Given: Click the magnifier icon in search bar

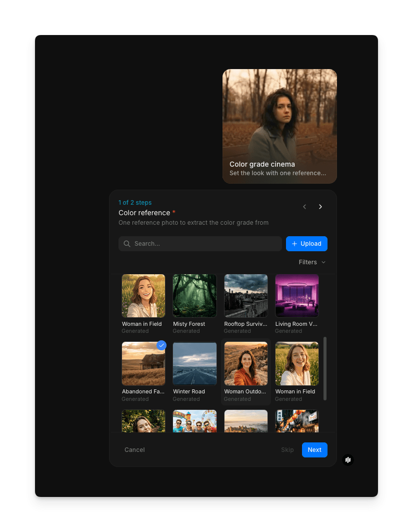Looking at the screenshot, I should tap(127, 244).
